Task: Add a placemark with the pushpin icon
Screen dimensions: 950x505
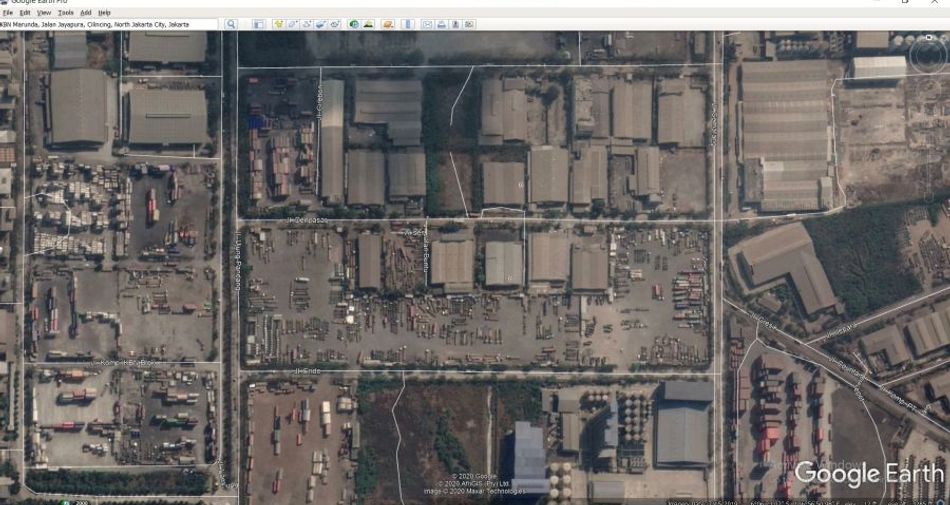Action: pyautogui.click(x=279, y=24)
